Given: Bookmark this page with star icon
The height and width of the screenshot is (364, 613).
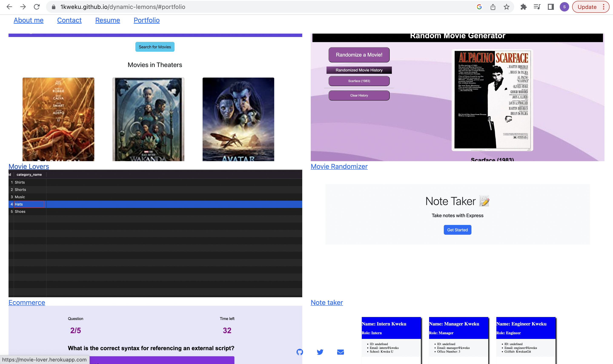Looking at the screenshot, I should (506, 7).
